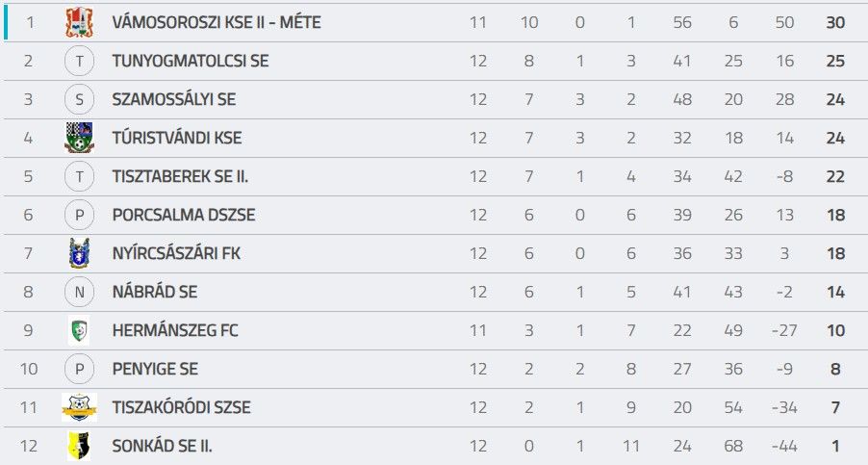Click the Vámosoroszi KSE II crest icon

pyautogui.click(x=79, y=22)
